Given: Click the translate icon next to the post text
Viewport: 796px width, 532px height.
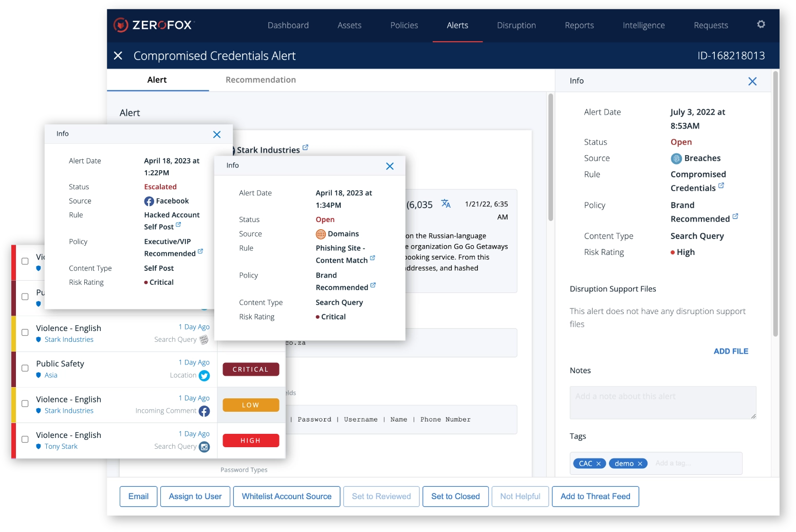Looking at the screenshot, I should coord(446,204).
